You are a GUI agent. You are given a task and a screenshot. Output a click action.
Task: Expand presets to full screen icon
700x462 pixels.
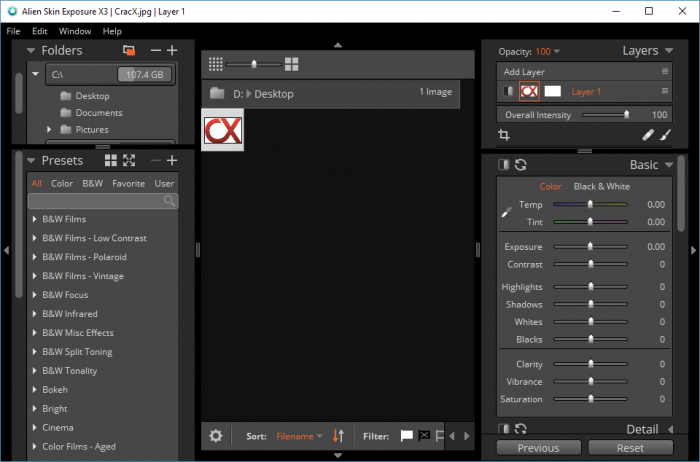[x=129, y=160]
